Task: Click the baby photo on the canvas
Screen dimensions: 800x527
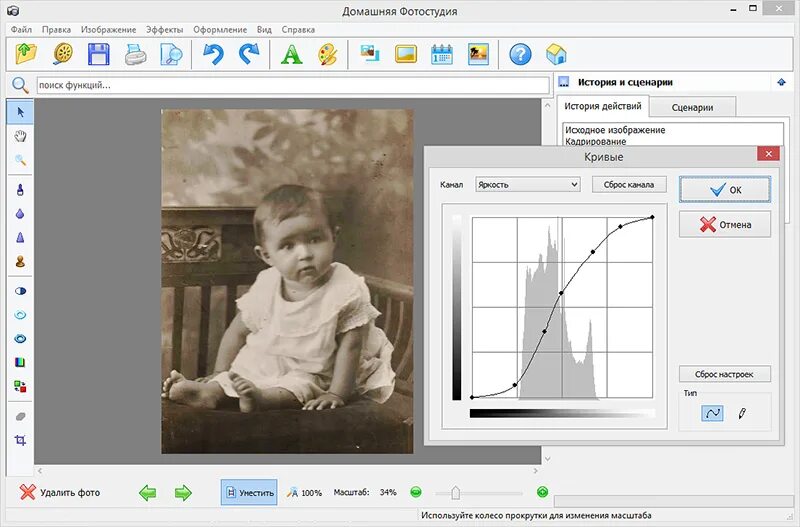Action: (287, 281)
